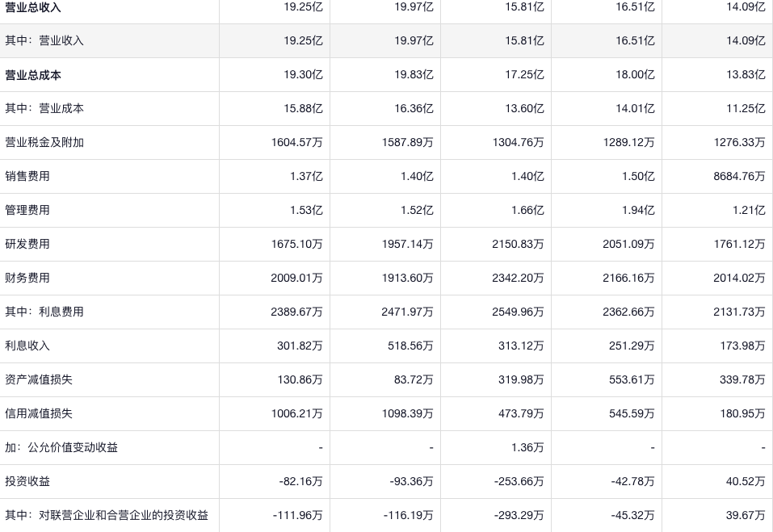Click the 投资收益 row label
The height and width of the screenshot is (532, 773).
pos(27,481)
